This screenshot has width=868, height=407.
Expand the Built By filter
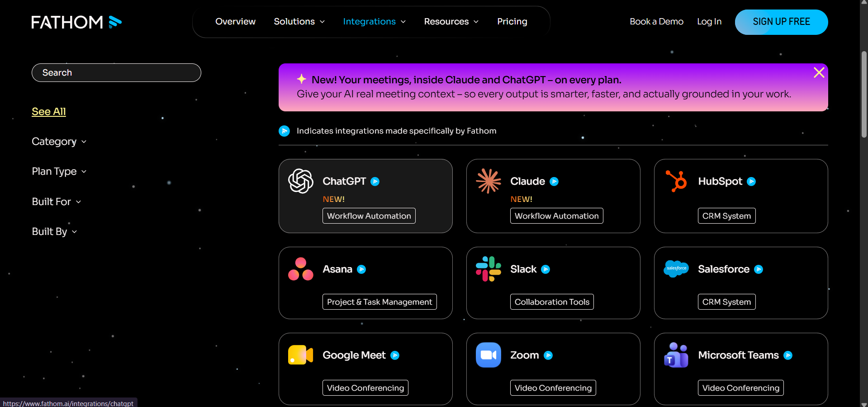point(54,232)
